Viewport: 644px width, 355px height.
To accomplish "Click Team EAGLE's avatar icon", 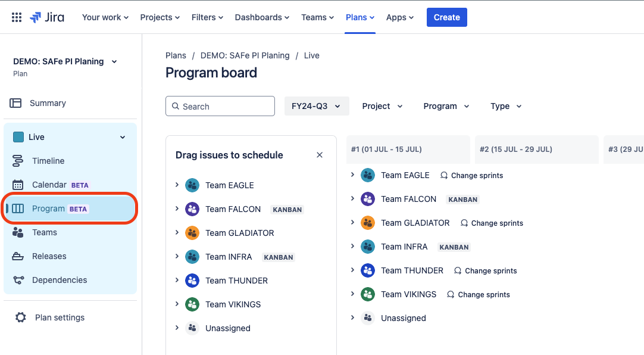I will tap(192, 185).
